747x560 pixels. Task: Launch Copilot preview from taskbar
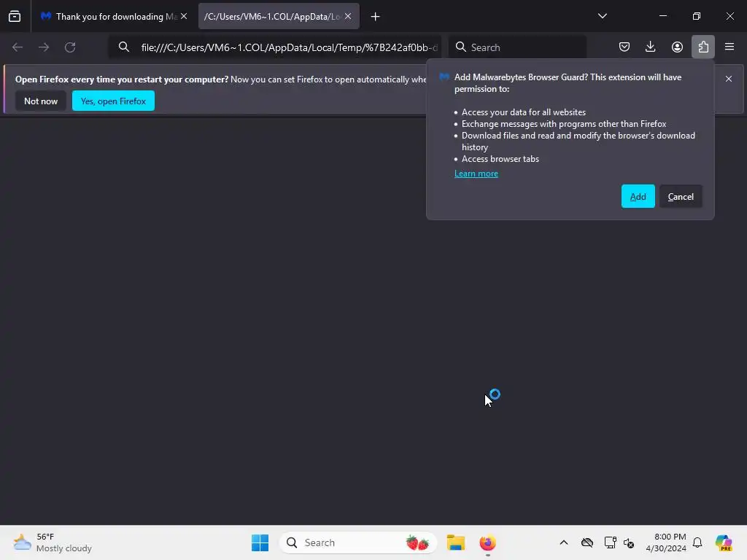point(723,542)
